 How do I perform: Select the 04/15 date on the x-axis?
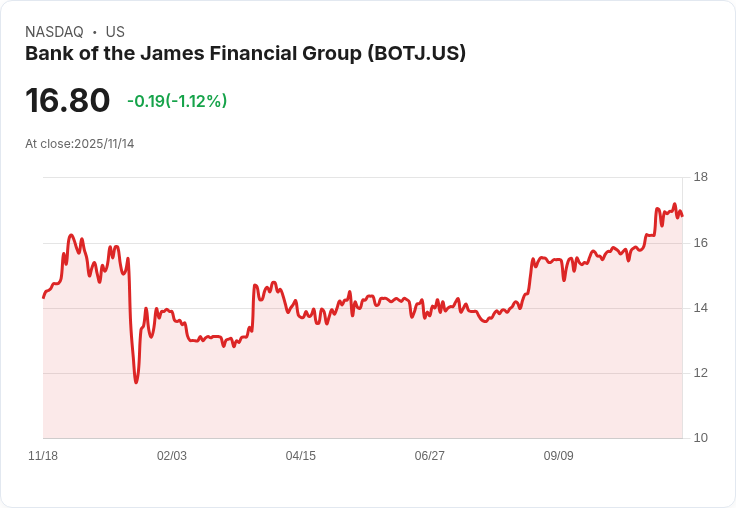300,456
